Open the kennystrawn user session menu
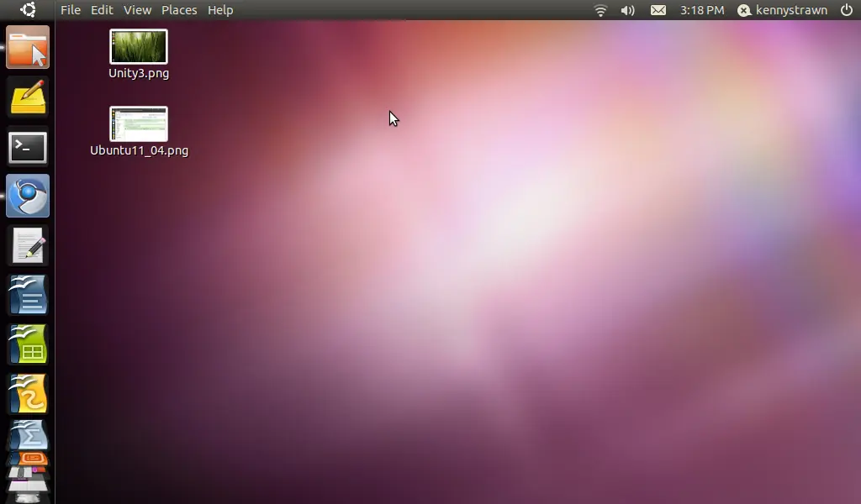 782,10
